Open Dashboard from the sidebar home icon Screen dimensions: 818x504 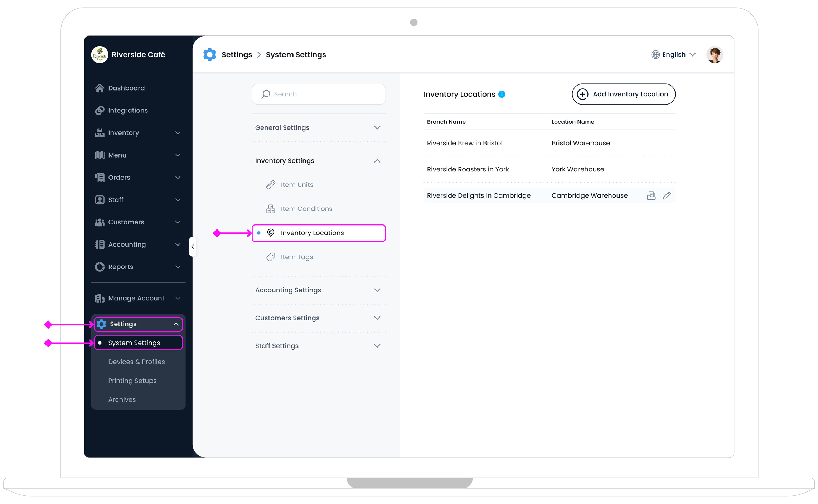coord(100,88)
